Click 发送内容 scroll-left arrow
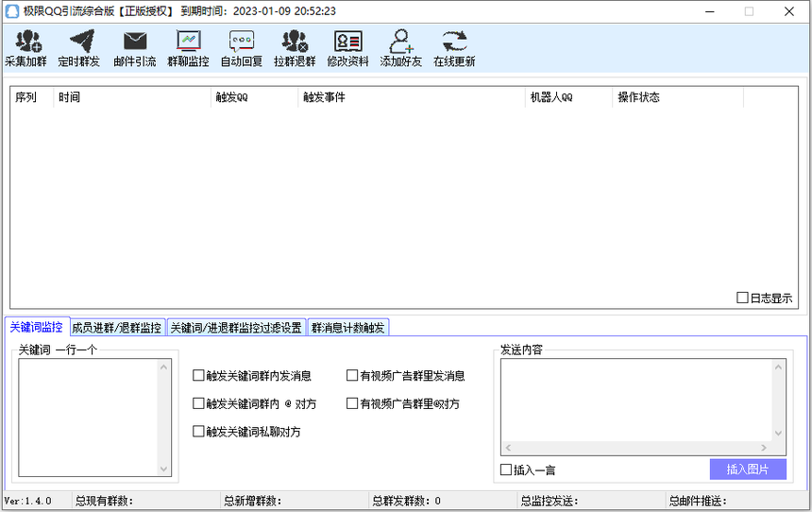 tap(508, 448)
